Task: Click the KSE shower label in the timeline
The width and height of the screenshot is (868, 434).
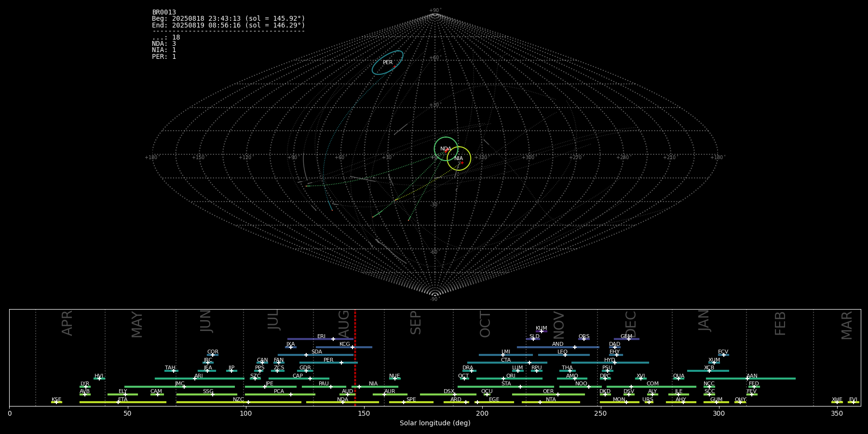Action: tap(56, 400)
